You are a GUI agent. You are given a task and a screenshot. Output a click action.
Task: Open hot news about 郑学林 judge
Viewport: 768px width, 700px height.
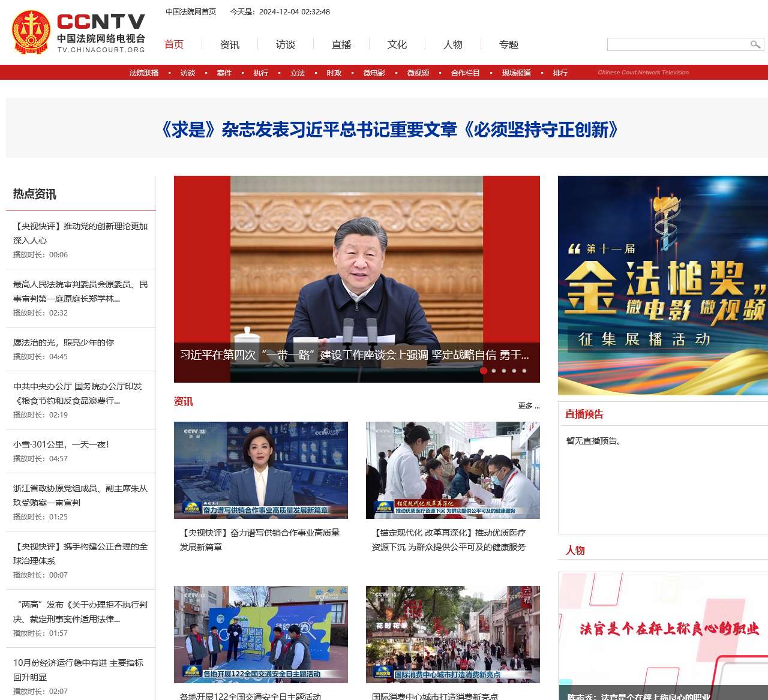80,292
